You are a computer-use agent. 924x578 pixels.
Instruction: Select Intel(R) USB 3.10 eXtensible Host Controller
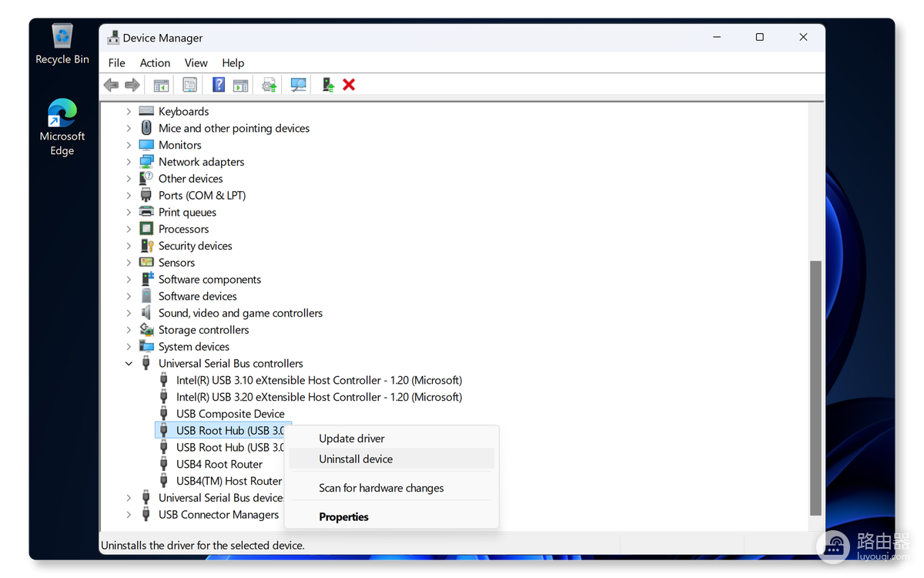coord(319,380)
